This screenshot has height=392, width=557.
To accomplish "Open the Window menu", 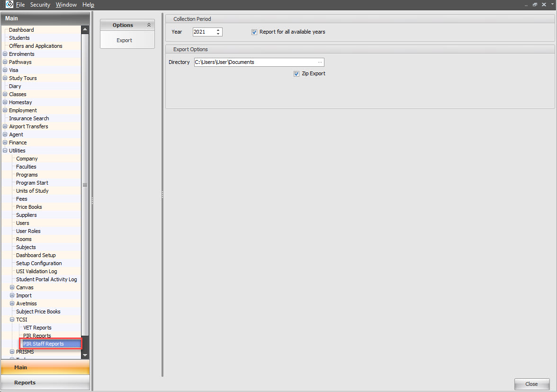I will [x=66, y=5].
